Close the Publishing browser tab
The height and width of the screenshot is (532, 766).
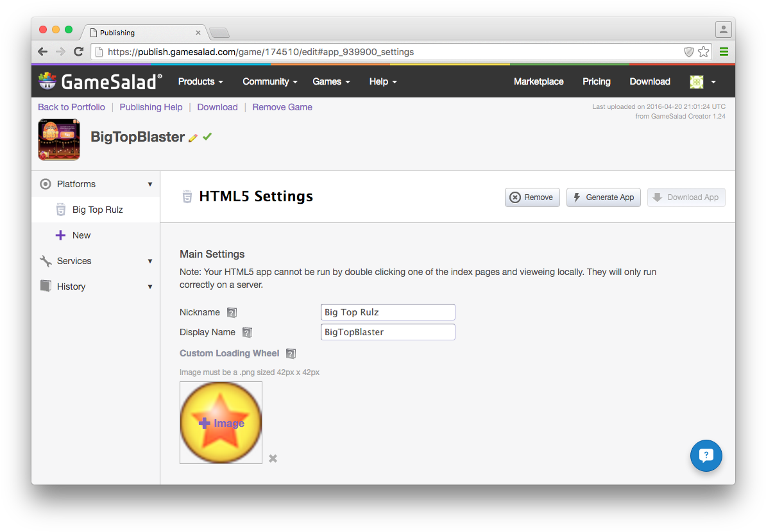(x=198, y=33)
